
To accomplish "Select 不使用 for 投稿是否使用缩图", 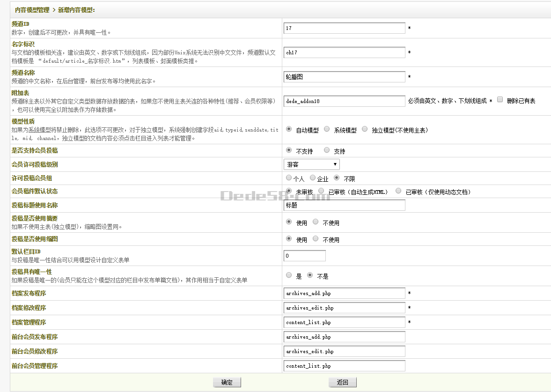I will click(316, 239).
